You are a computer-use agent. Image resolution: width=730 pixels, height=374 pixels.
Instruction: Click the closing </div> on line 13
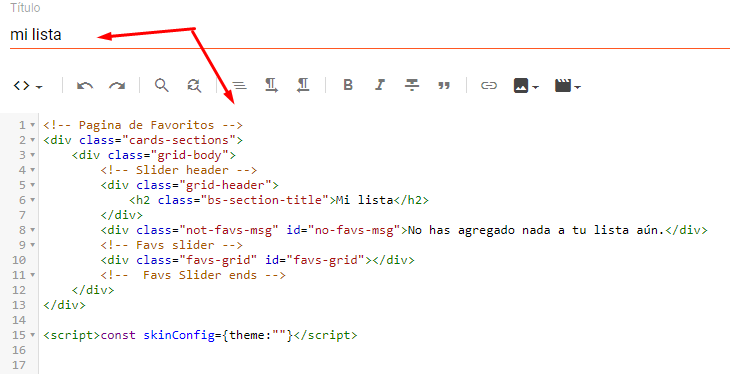pyautogui.click(x=64, y=305)
